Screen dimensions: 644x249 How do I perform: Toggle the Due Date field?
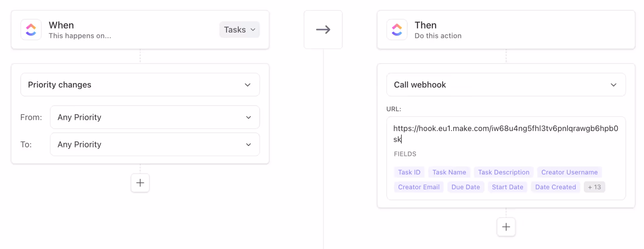click(466, 187)
